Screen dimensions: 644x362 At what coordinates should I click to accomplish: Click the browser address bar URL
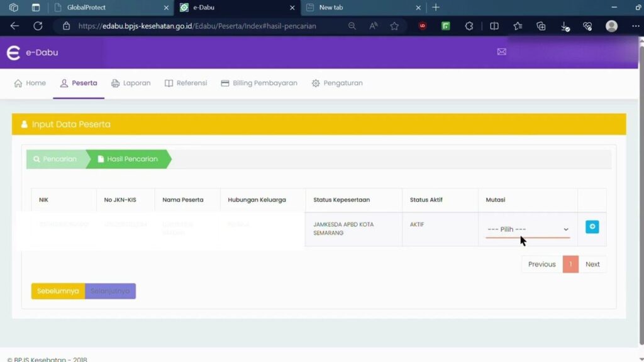[x=197, y=26]
